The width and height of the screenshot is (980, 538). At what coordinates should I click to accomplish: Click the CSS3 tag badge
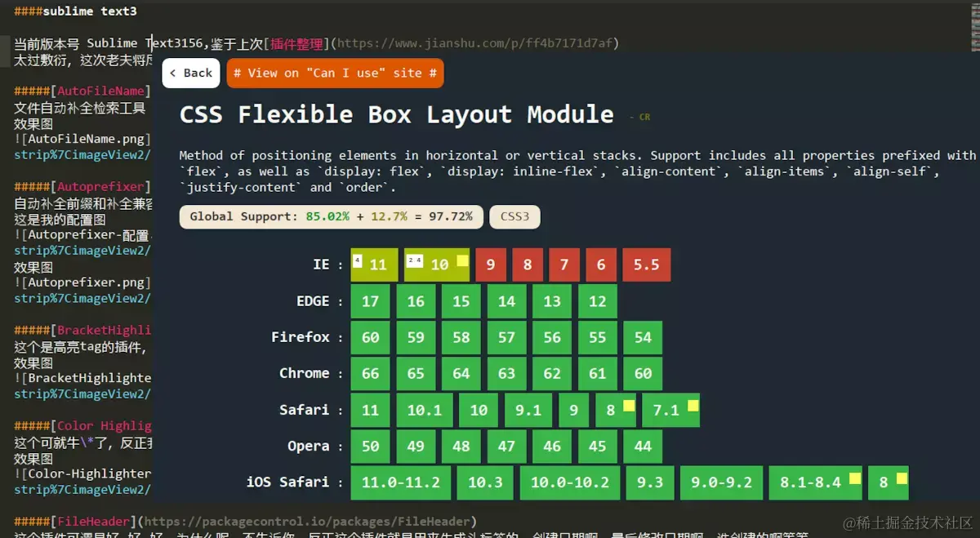click(514, 216)
